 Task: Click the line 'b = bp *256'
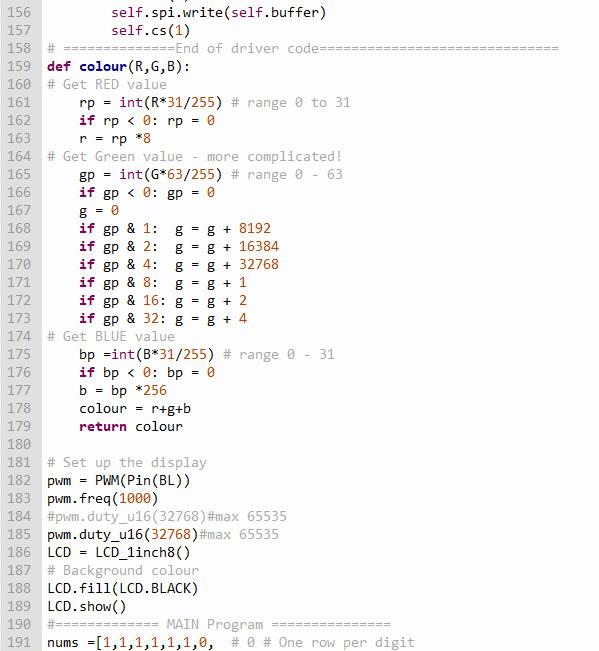pyautogui.click(x=123, y=391)
